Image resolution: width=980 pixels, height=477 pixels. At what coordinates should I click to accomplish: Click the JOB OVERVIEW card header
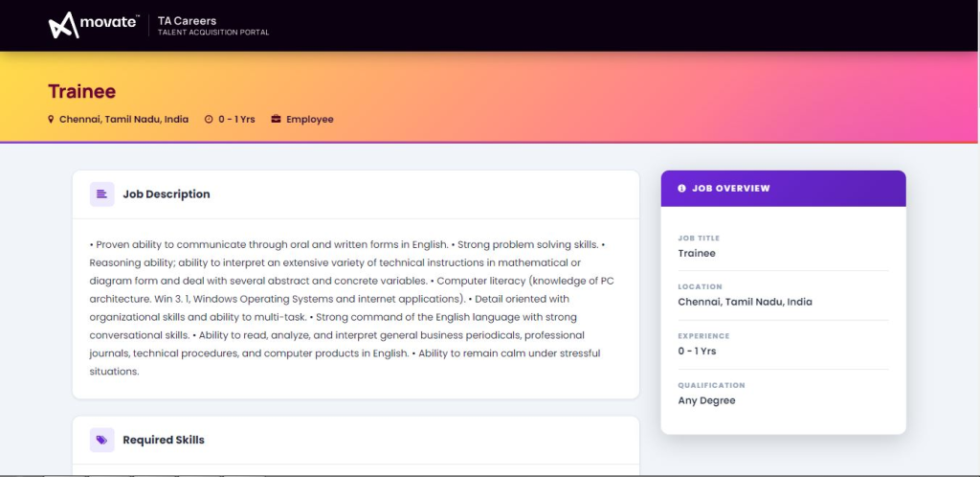pos(783,188)
